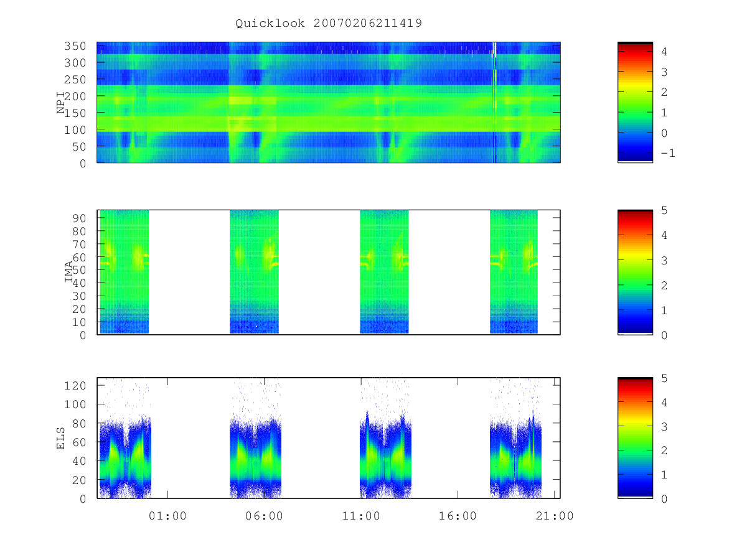Select the IMA axis label
This screenshot has height=560, width=747.
click(69, 273)
